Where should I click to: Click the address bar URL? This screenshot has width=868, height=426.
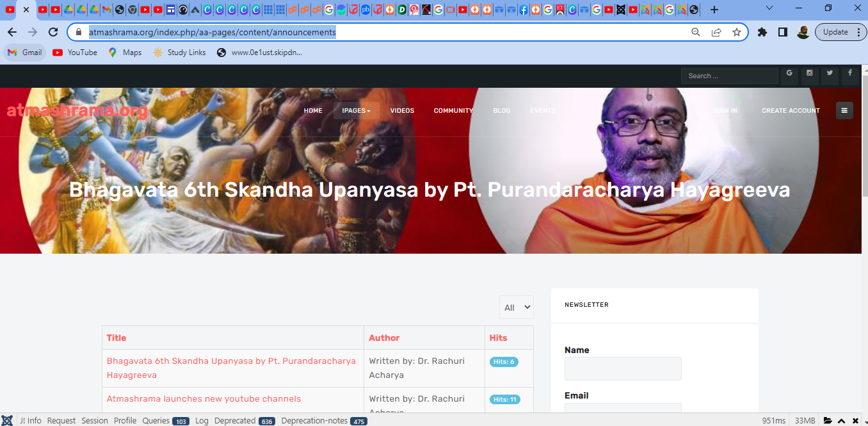click(x=212, y=32)
